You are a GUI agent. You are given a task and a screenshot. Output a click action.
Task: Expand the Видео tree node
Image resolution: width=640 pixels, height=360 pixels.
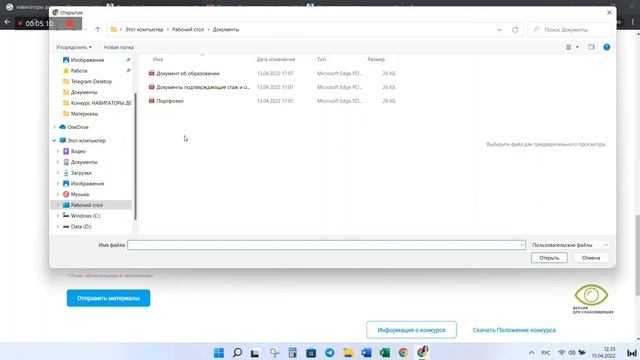(58, 151)
